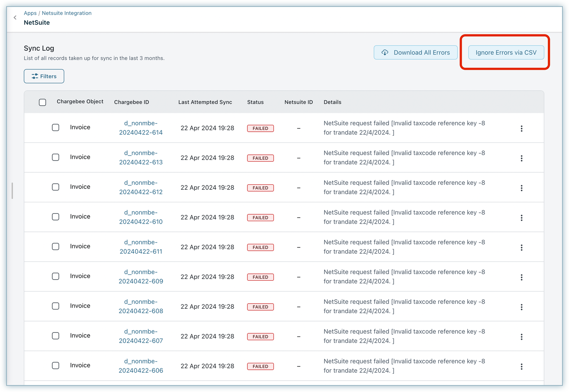Screen dimensions: 569x392
Task: Select checkbox for invoice 20240422-612
Action: point(55,187)
